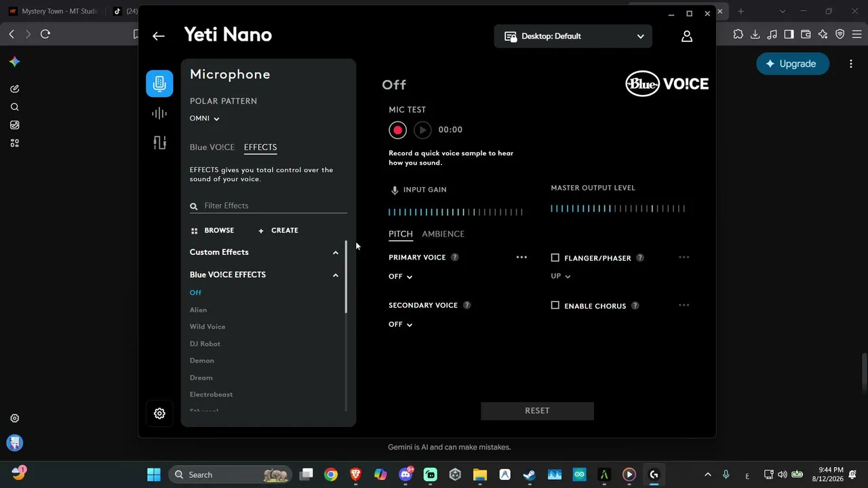Click the Windows taskbar Search box
This screenshot has width=868, height=488.
tap(231, 474)
